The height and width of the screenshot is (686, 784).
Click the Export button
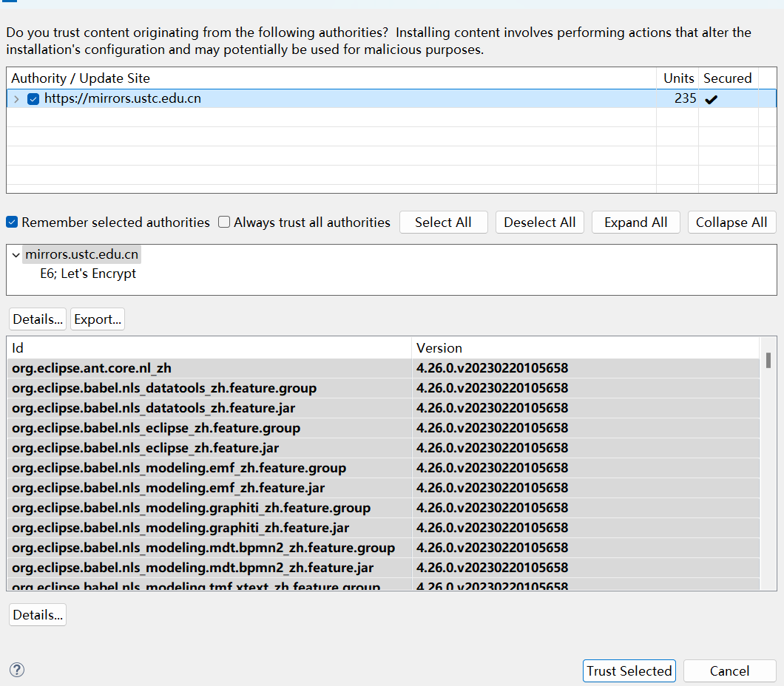coord(97,319)
